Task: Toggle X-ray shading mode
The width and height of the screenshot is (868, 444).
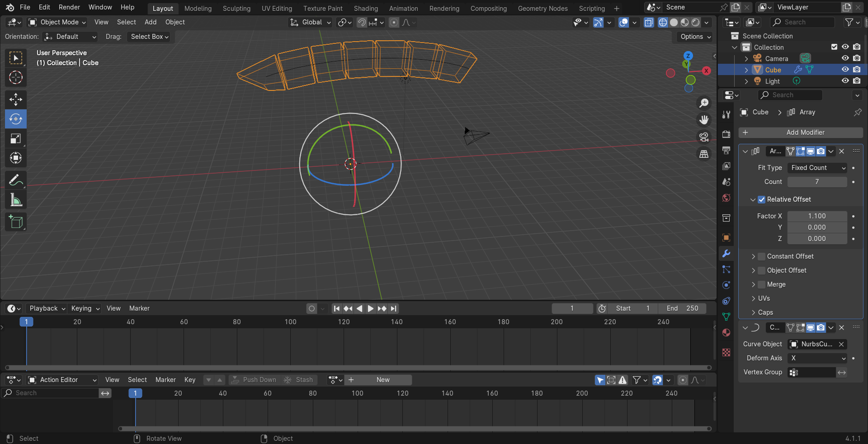Action: point(649,22)
